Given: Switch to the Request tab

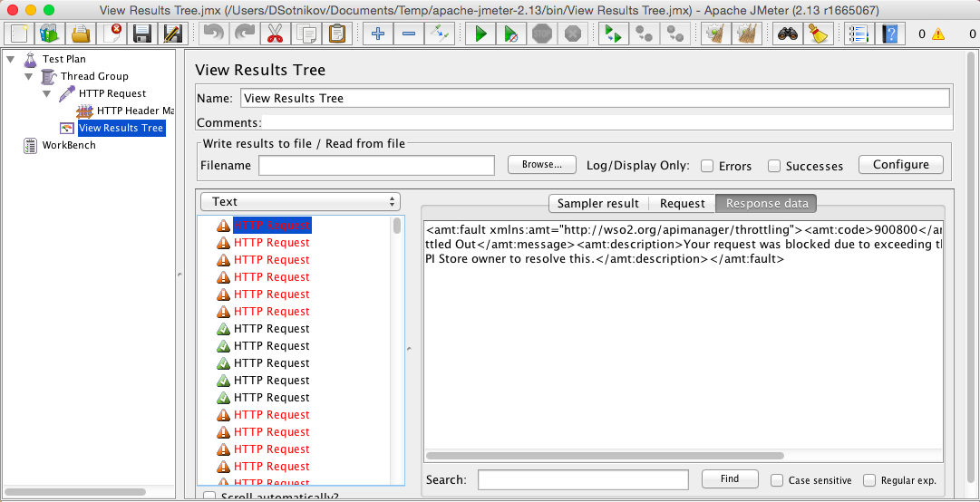Looking at the screenshot, I should pos(682,204).
